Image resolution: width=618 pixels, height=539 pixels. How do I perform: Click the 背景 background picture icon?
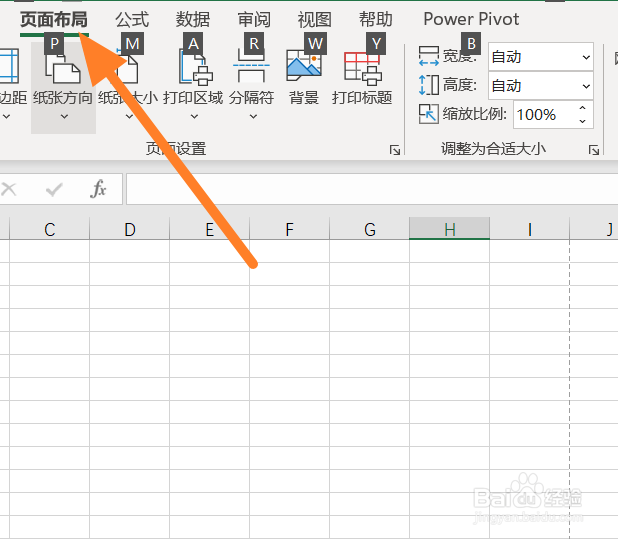(x=304, y=65)
